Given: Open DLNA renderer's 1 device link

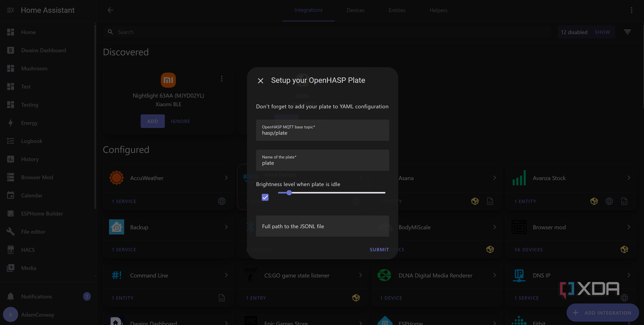Looking at the screenshot, I should click(x=391, y=298).
